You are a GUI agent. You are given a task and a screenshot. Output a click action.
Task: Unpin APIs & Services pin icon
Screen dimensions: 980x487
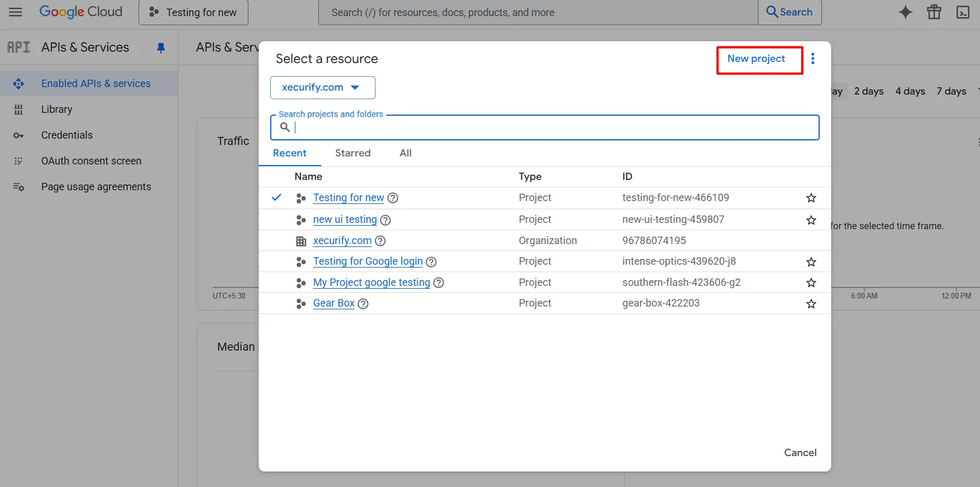161,48
